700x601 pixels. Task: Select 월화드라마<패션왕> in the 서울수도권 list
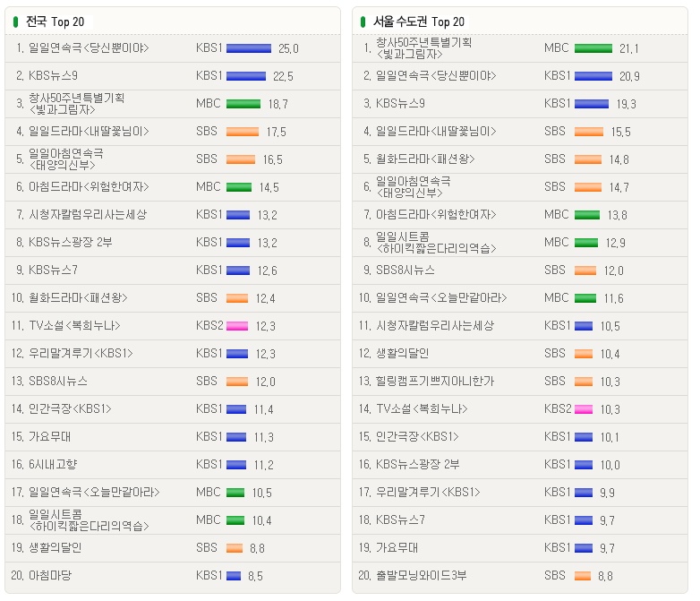tap(425, 159)
